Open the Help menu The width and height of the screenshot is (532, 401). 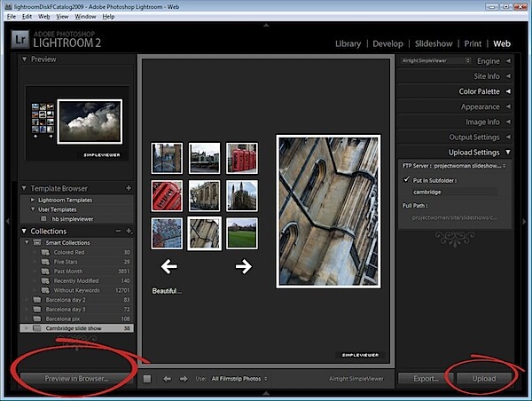[108, 17]
